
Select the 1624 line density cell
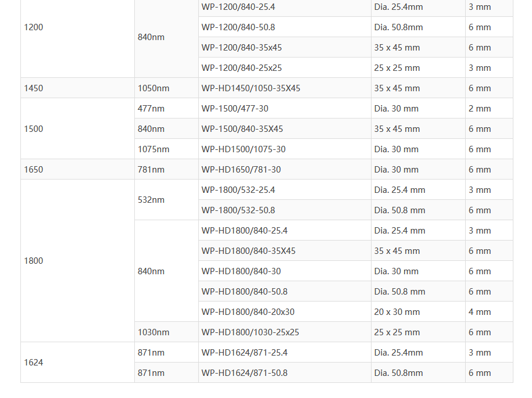point(34,363)
